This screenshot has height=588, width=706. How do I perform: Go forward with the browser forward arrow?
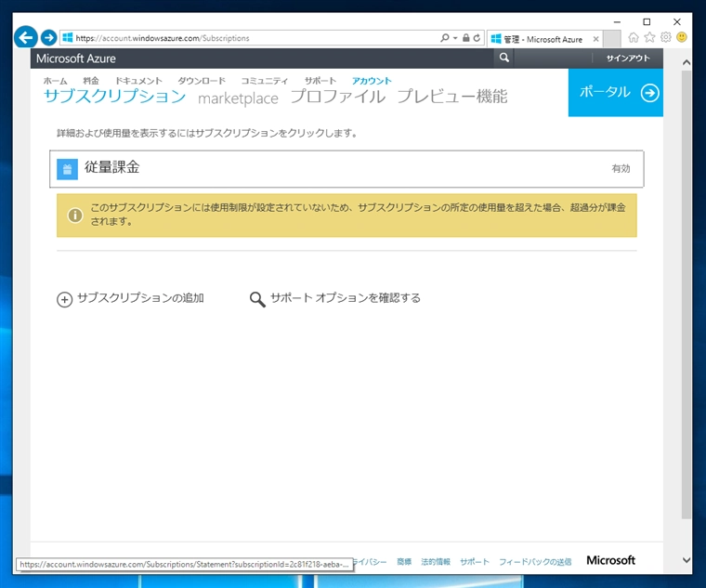48,37
